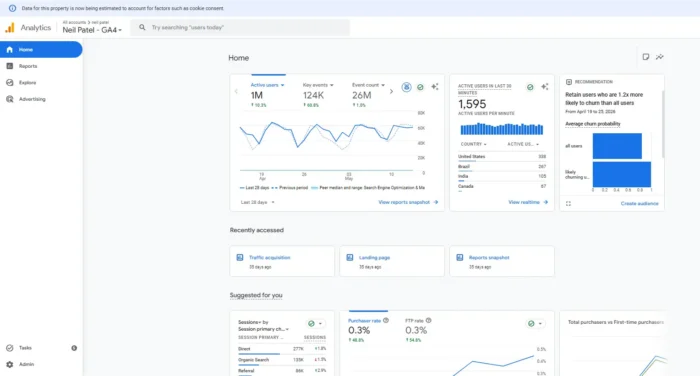Open the View realtime link
700x376 pixels.
point(528,202)
